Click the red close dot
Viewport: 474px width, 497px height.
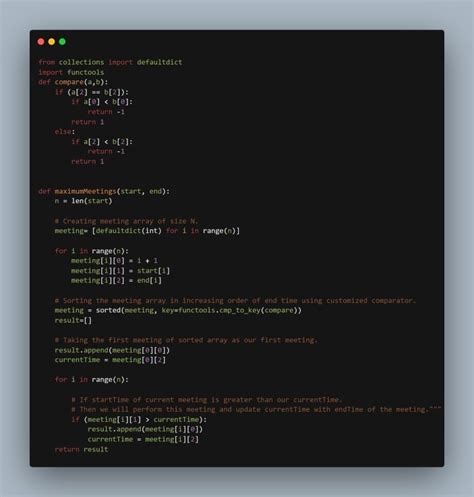point(41,42)
